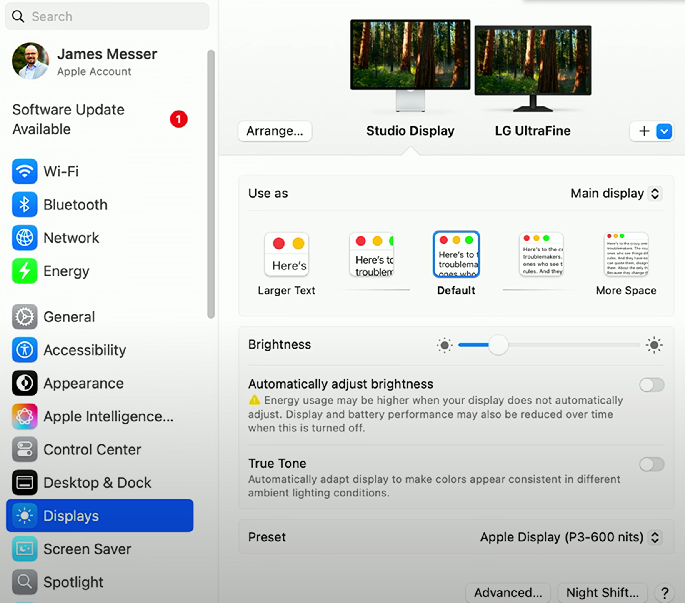
Task: Select resolution thumbnail left of More Space
Action: (541, 255)
